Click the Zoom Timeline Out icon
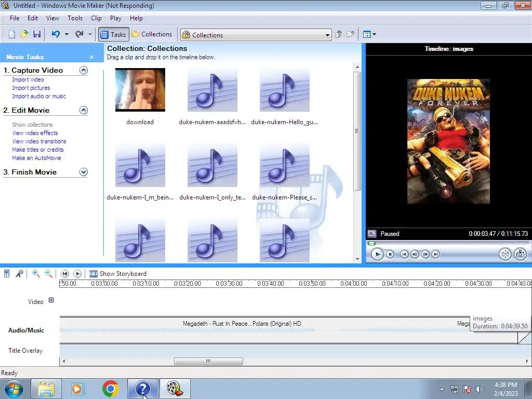The height and width of the screenshot is (399, 532). click(48, 273)
